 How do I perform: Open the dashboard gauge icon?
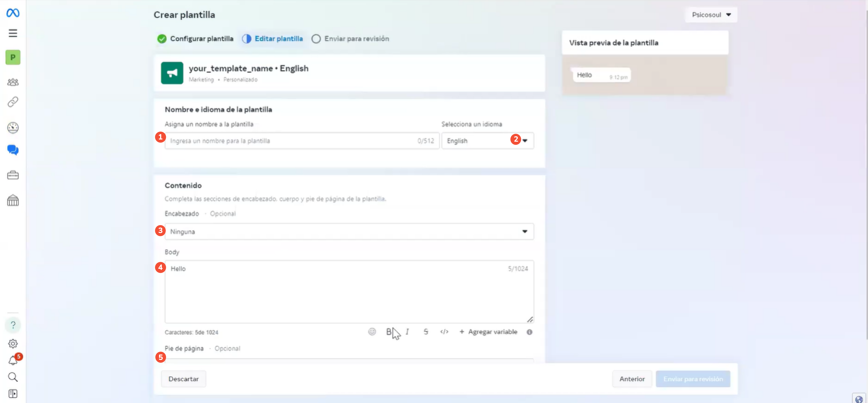(x=13, y=128)
